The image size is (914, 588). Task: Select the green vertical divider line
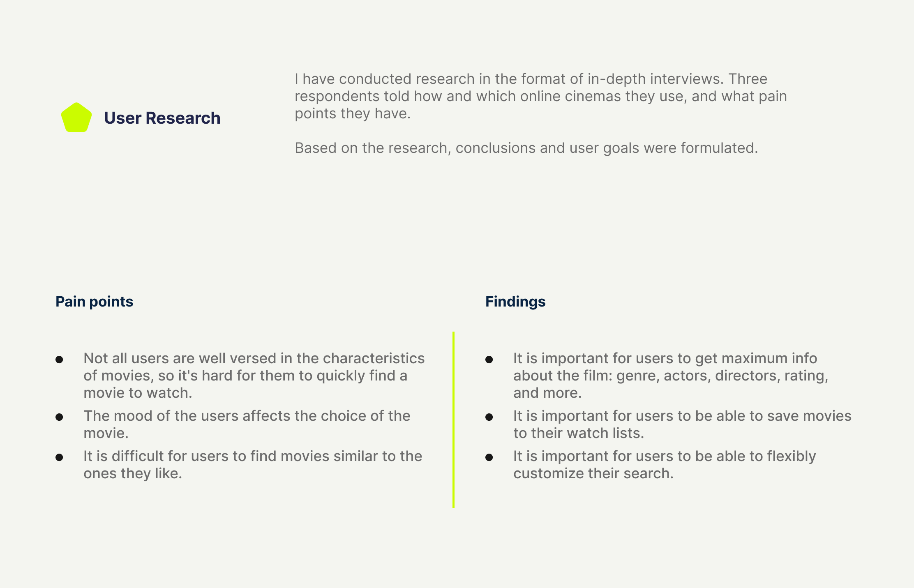pyautogui.click(x=453, y=419)
